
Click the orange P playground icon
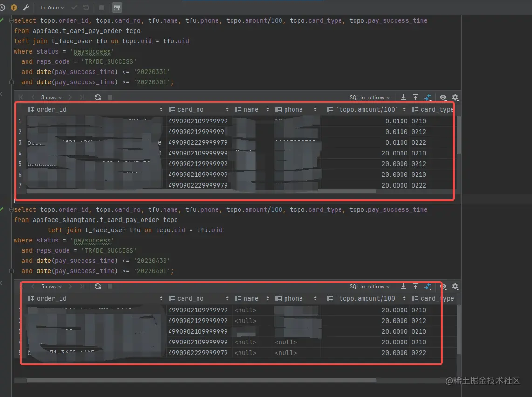coord(14,7)
